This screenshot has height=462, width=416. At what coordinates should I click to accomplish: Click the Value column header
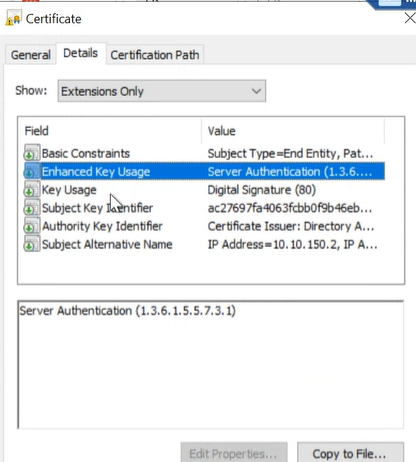[293, 131]
